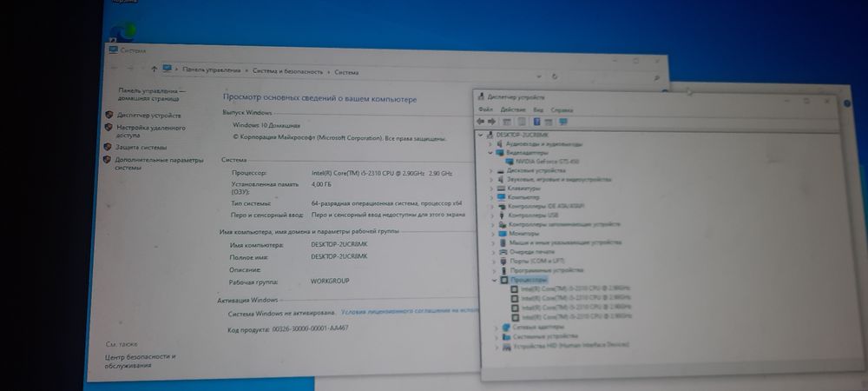Image resolution: width=868 pixels, height=391 pixels.
Task: Click scan hardware monitor icon in toolbar
Action: pos(563,122)
